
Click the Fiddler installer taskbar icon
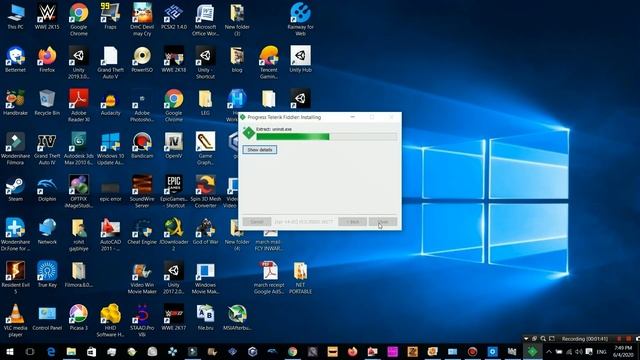click(532, 351)
